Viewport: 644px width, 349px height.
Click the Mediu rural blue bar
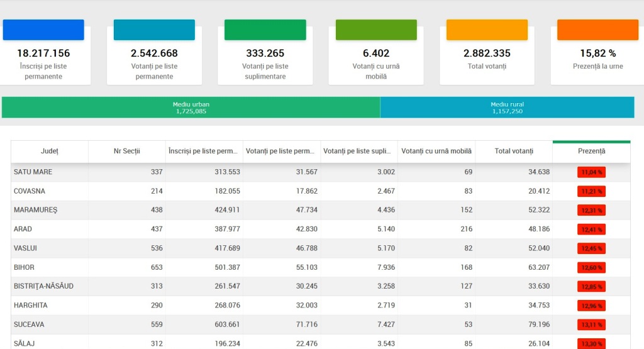coord(507,108)
